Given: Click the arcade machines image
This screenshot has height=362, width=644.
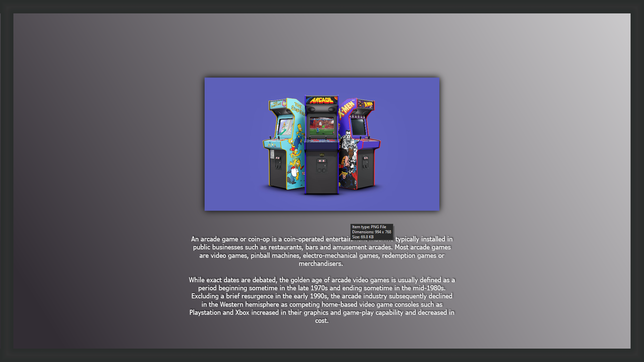Looking at the screenshot, I should 322,144.
